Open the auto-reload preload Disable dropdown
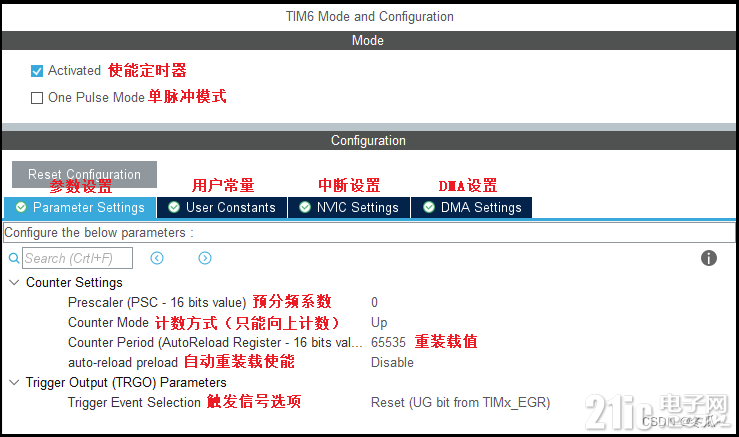The image size is (739, 437). point(392,362)
